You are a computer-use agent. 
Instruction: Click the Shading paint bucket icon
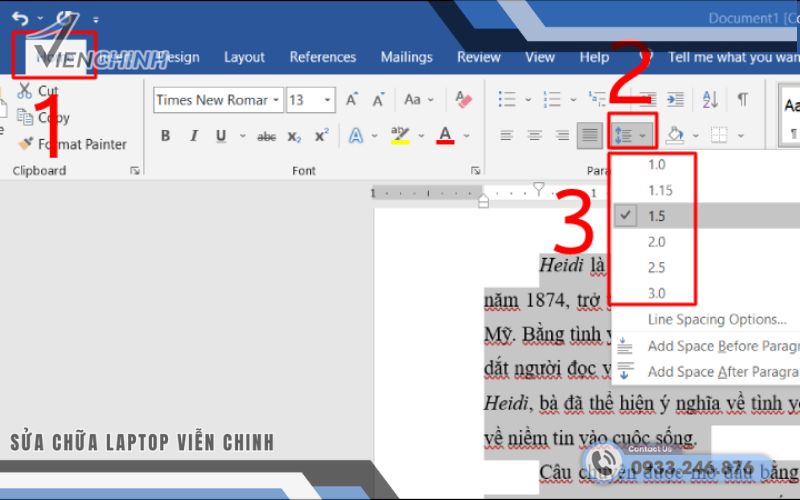click(674, 136)
